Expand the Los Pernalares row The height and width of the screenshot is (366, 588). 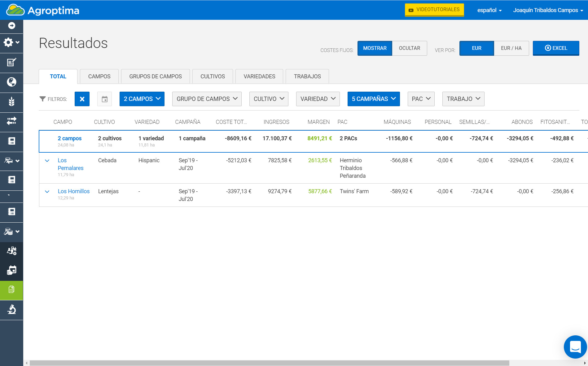47,161
